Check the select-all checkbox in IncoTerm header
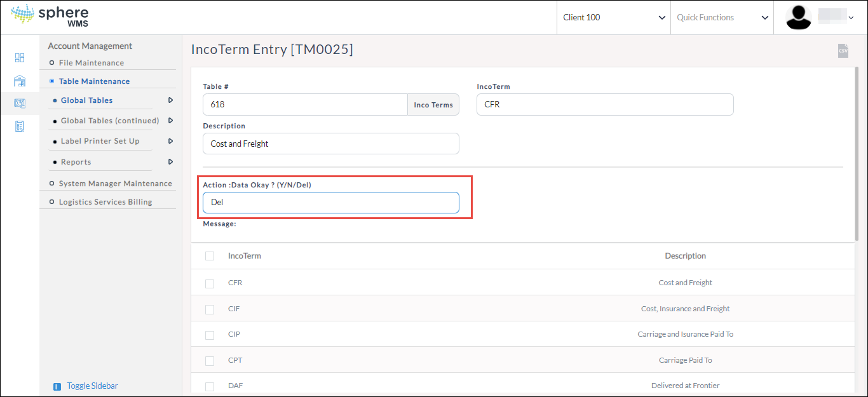 tap(210, 256)
